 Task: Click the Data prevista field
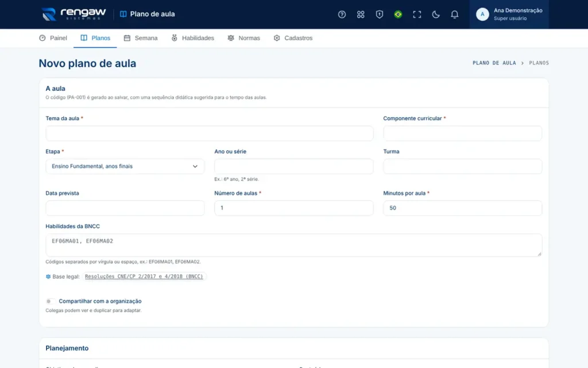click(x=125, y=208)
